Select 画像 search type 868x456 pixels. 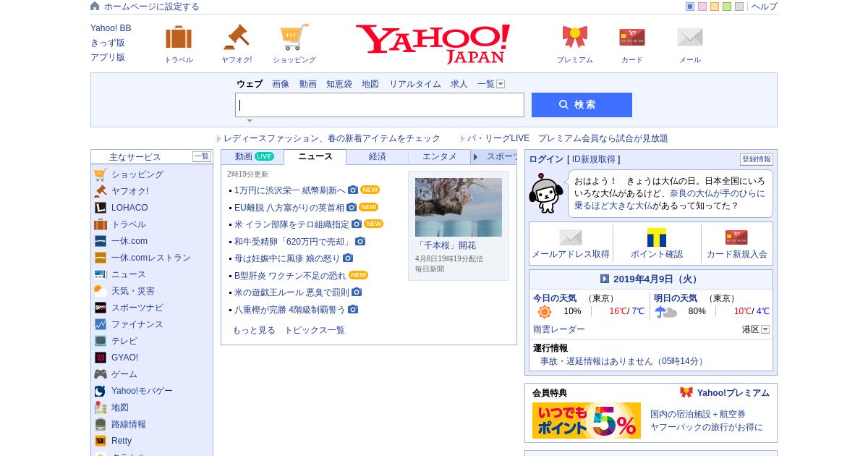[x=281, y=84]
